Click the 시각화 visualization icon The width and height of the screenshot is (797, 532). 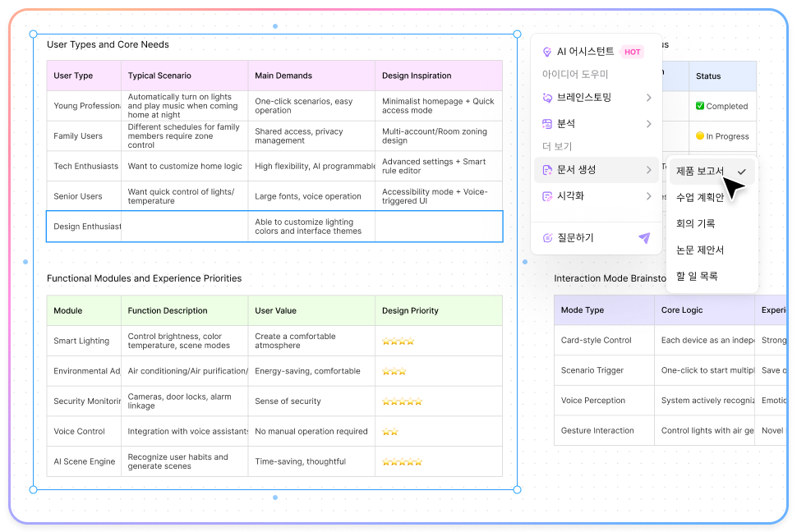(547, 196)
